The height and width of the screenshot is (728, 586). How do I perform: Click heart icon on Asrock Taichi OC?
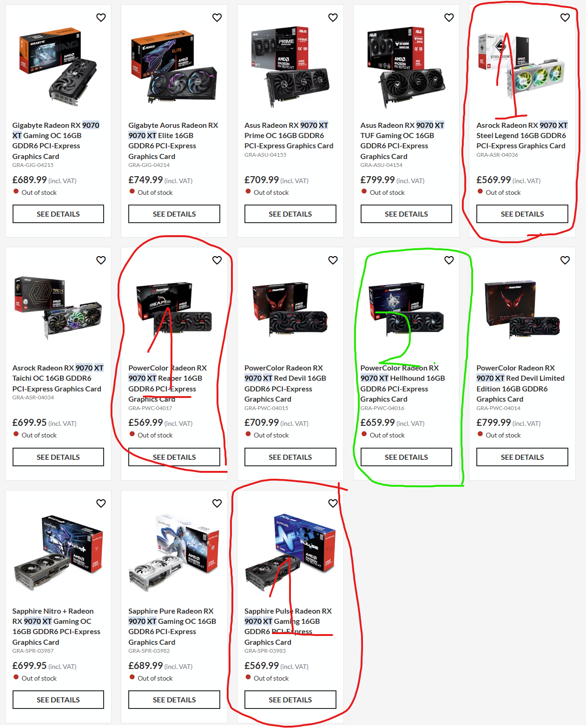pos(101,260)
